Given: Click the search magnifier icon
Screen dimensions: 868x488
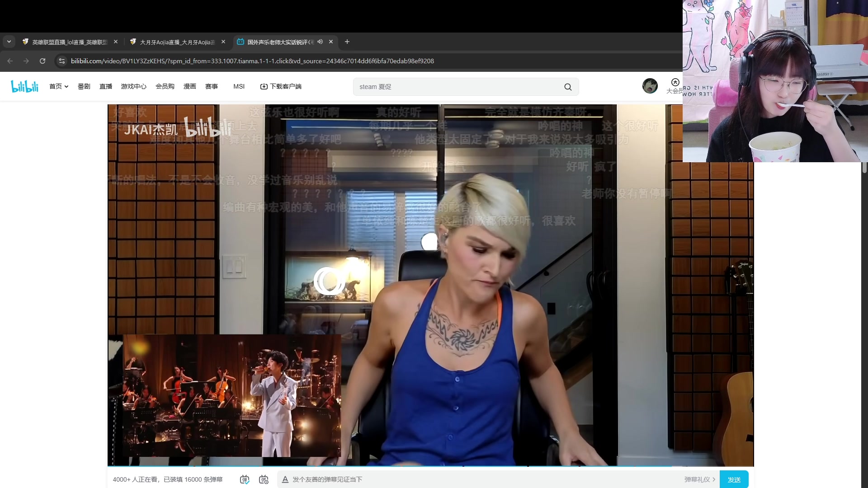Looking at the screenshot, I should click(x=568, y=87).
